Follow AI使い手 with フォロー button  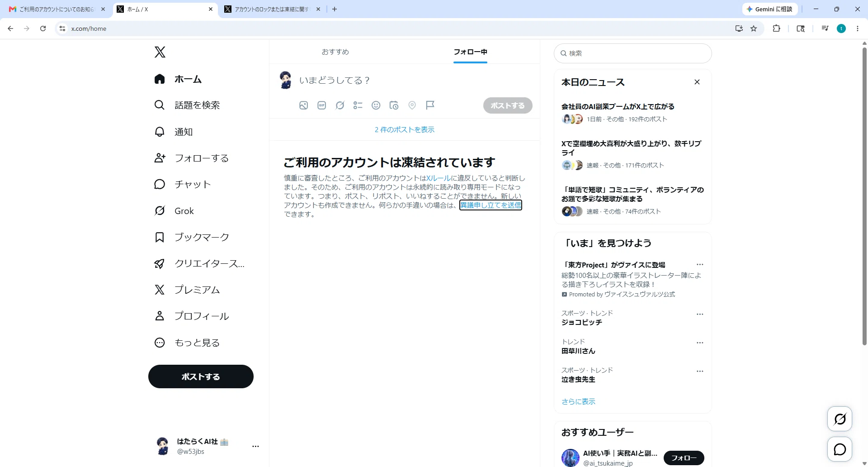[x=684, y=458]
